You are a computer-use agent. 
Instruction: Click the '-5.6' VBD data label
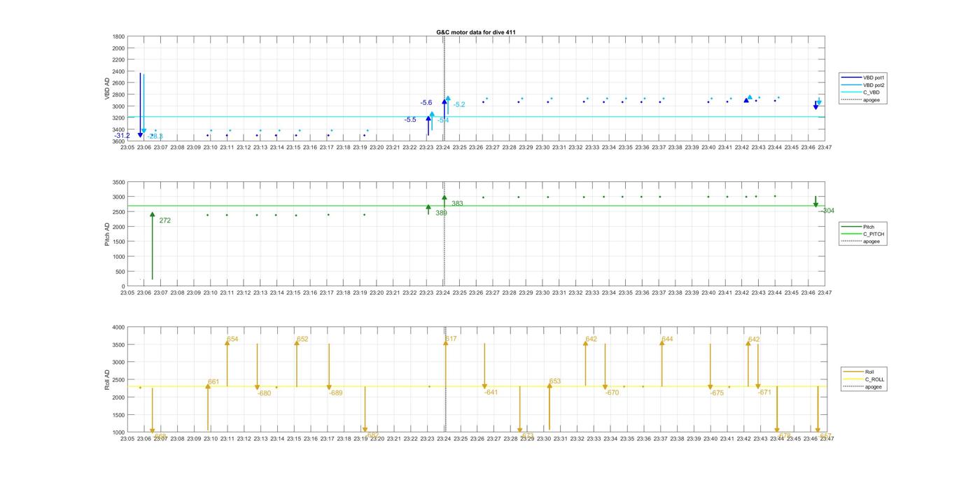coord(426,103)
